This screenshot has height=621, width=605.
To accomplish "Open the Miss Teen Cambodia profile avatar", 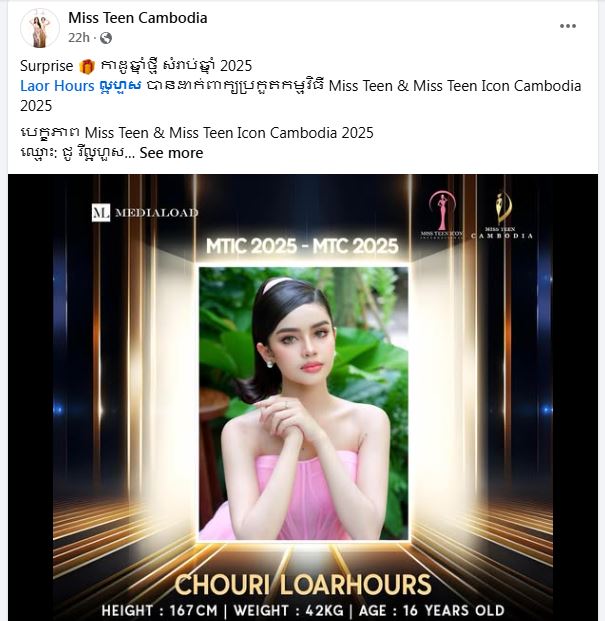I will pyautogui.click(x=40, y=28).
